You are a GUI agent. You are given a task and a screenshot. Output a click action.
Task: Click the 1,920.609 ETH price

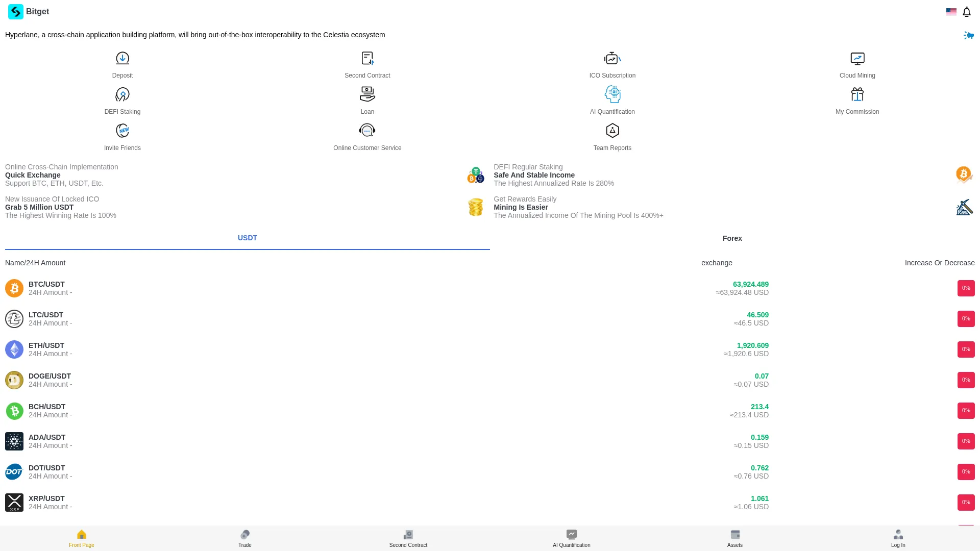click(x=753, y=345)
